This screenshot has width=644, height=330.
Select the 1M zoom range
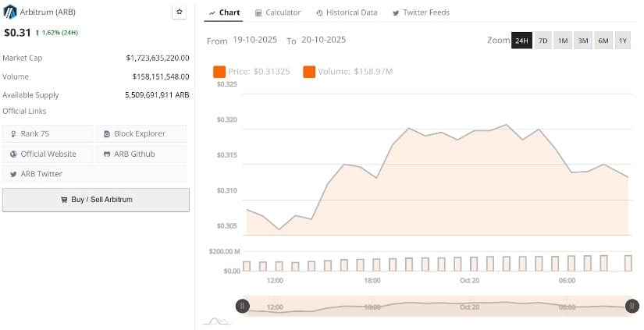click(x=563, y=41)
